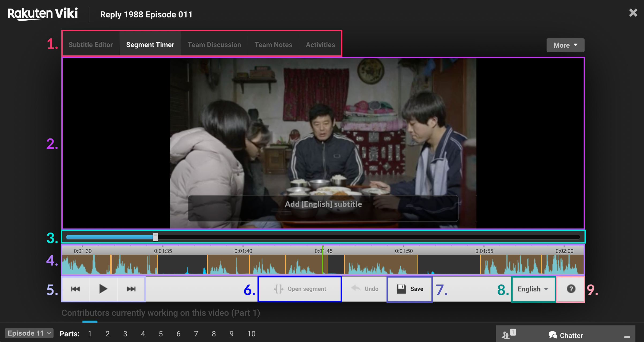
Task: Expand the More dropdown
Action: coord(565,45)
